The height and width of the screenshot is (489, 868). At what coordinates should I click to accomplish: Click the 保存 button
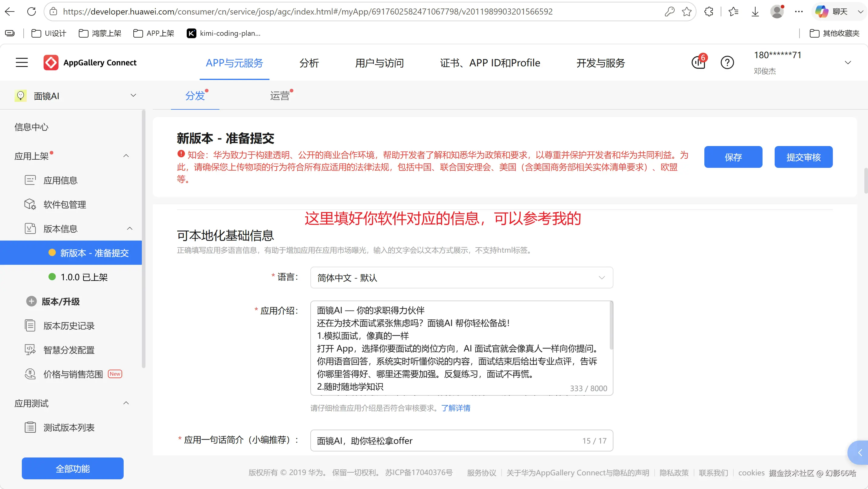[x=733, y=157]
